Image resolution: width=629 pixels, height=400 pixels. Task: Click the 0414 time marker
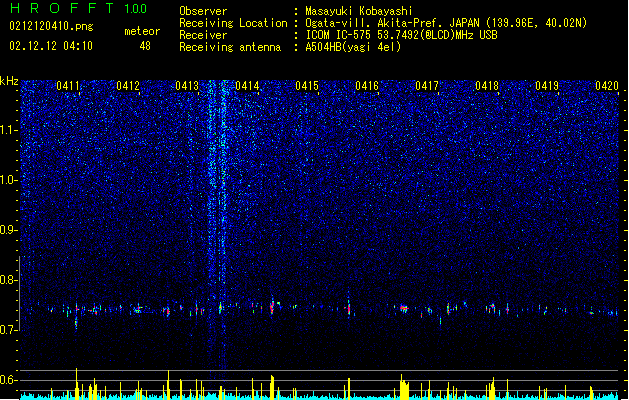coord(247,86)
